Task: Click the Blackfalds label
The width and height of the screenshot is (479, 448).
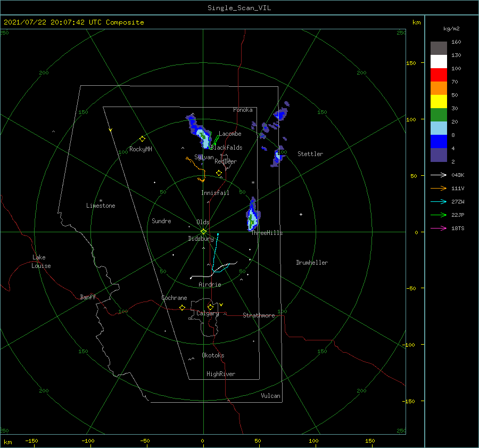Action: pyautogui.click(x=226, y=148)
